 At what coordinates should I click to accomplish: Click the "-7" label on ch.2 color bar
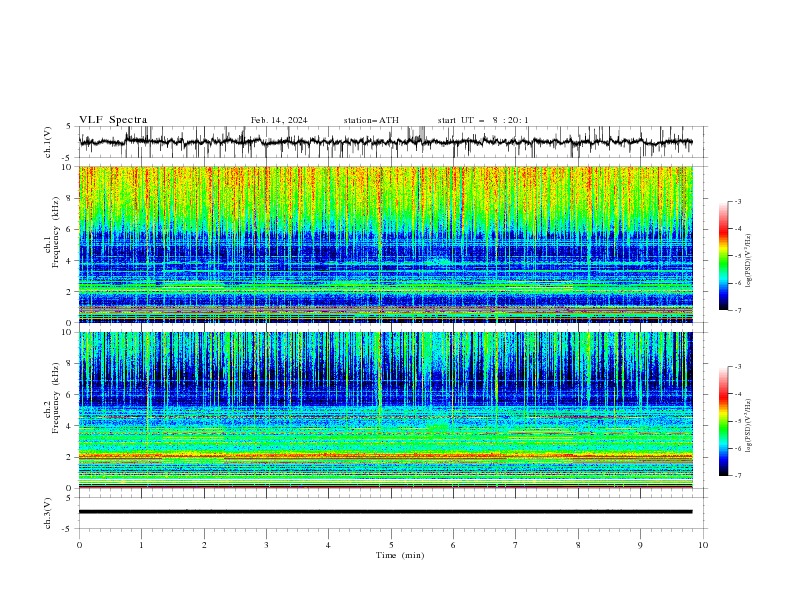738,476
